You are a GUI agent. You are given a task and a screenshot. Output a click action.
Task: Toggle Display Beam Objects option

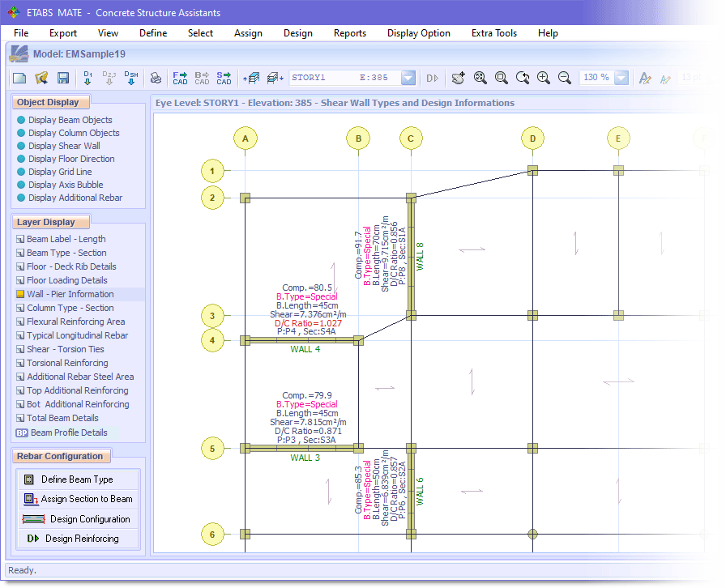70,120
